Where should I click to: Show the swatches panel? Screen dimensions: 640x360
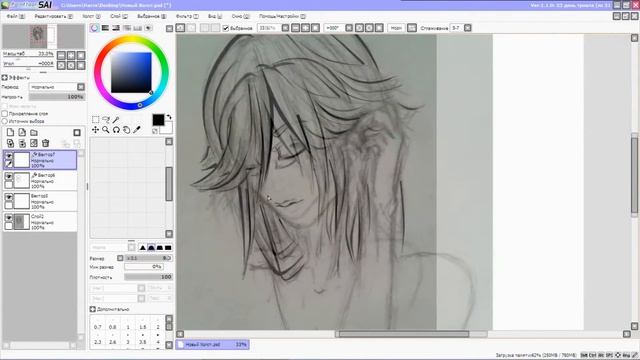tap(138, 28)
